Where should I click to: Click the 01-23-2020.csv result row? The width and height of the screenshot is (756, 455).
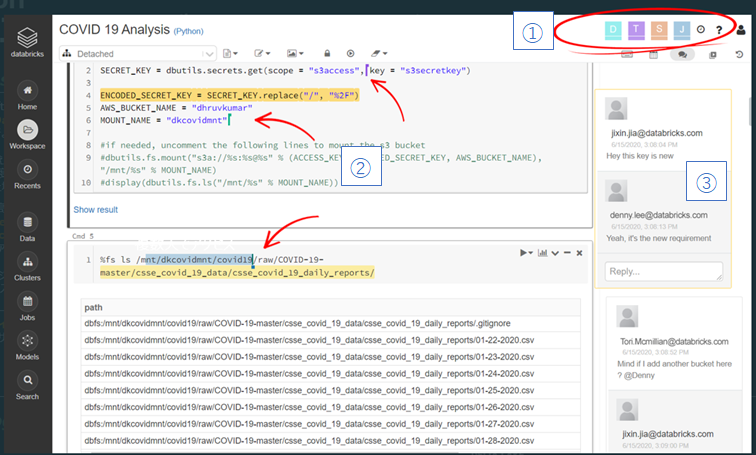(x=331, y=357)
